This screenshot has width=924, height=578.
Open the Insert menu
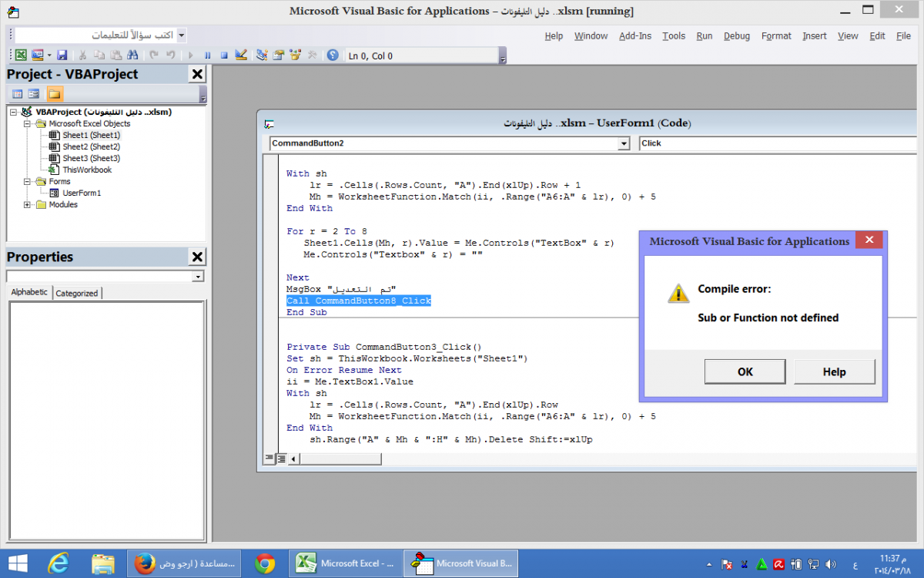point(815,35)
